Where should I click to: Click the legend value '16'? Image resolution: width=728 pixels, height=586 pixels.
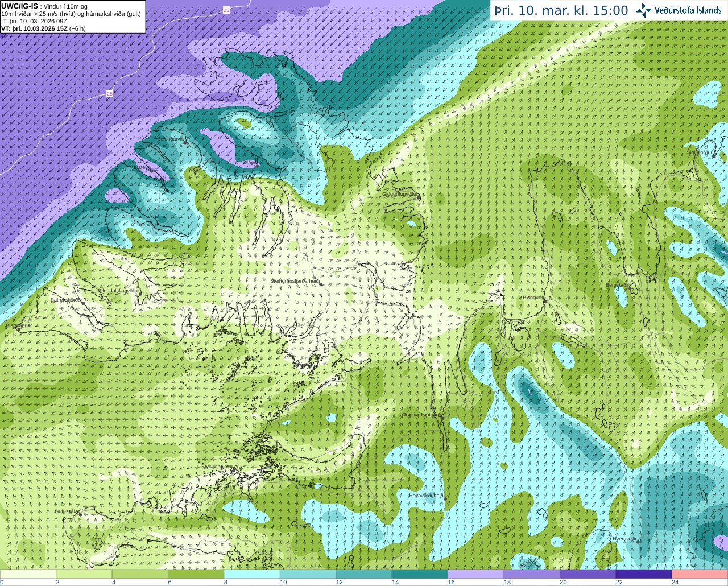point(452,582)
